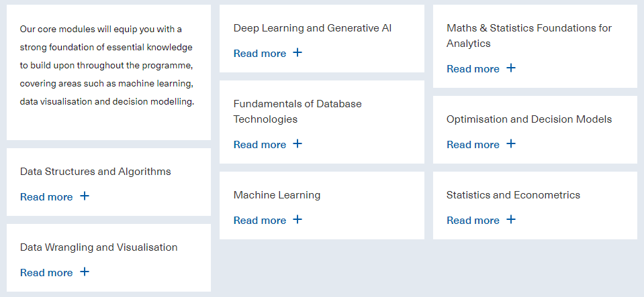
Task: Click plus icon under Fundamentals of Database Technologies
Action: pyautogui.click(x=297, y=143)
